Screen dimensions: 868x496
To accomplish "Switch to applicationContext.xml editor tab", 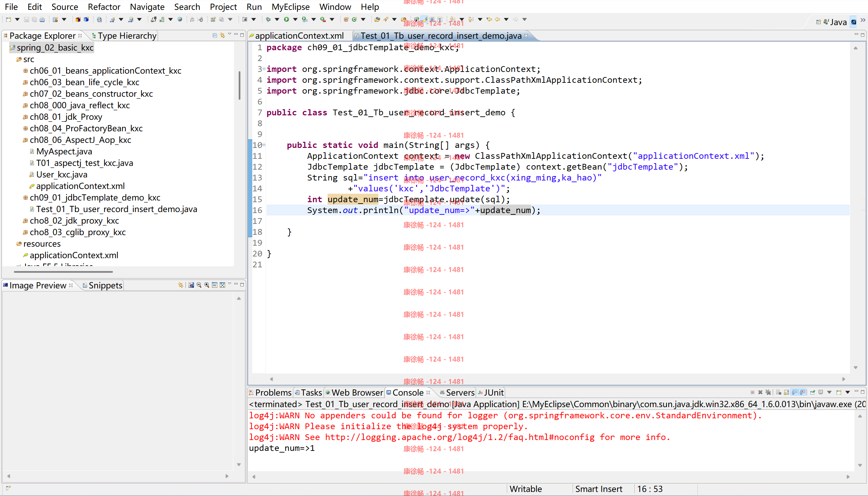I will (296, 35).
